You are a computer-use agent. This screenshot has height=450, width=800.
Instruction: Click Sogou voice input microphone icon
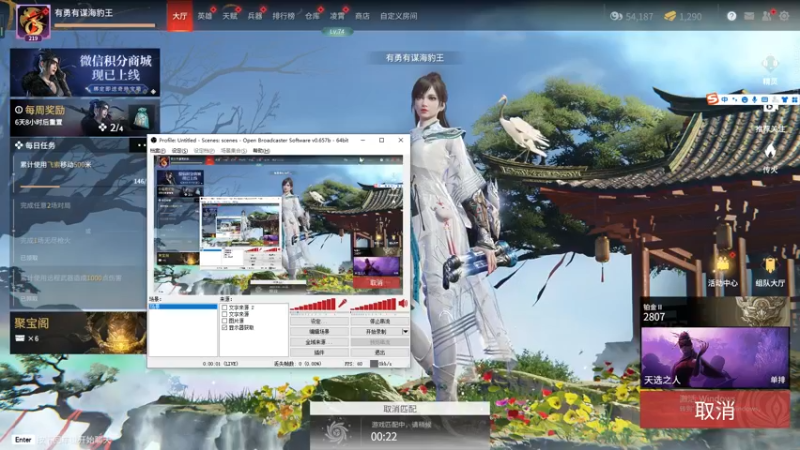click(754, 99)
